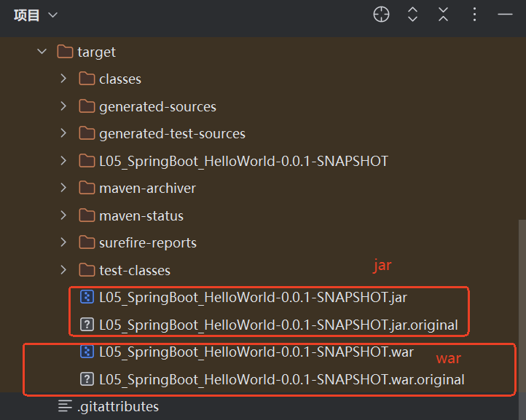526x420 pixels.
Task: Click the test-classes folder icon
Action: tap(87, 270)
